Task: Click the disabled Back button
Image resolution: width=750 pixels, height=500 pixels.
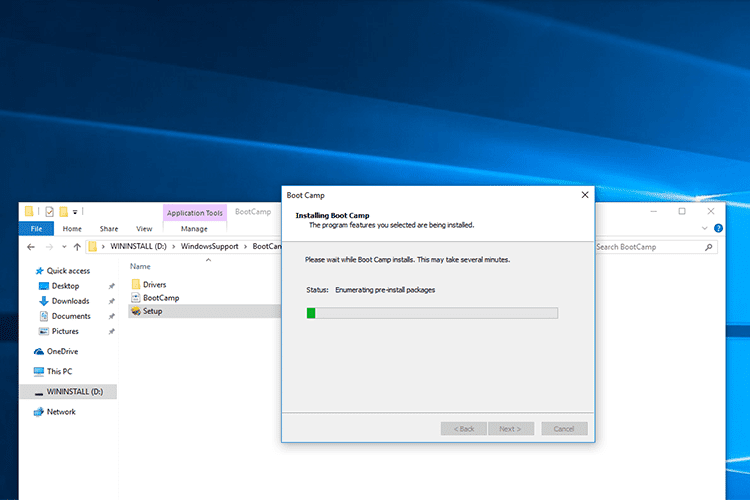Action: (x=463, y=429)
